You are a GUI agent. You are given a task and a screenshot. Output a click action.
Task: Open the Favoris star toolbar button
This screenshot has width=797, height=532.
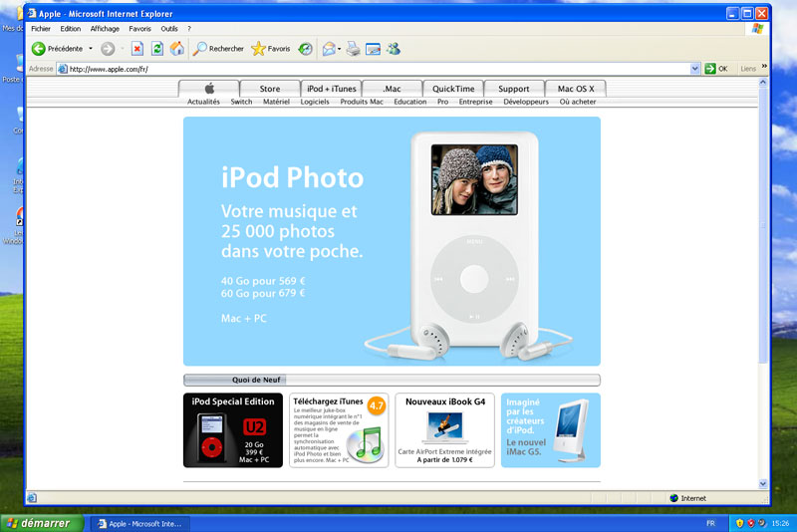pyautogui.click(x=271, y=49)
